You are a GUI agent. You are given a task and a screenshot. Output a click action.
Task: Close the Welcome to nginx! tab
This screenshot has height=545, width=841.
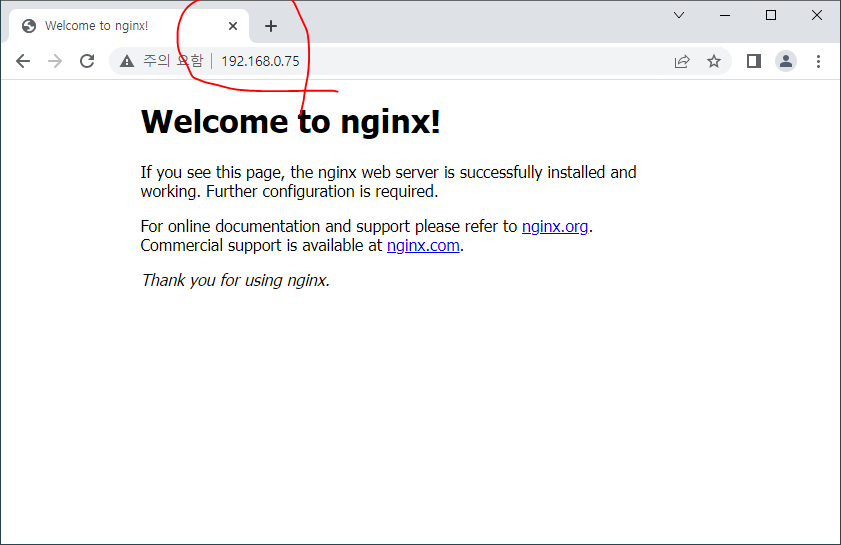pyautogui.click(x=233, y=26)
